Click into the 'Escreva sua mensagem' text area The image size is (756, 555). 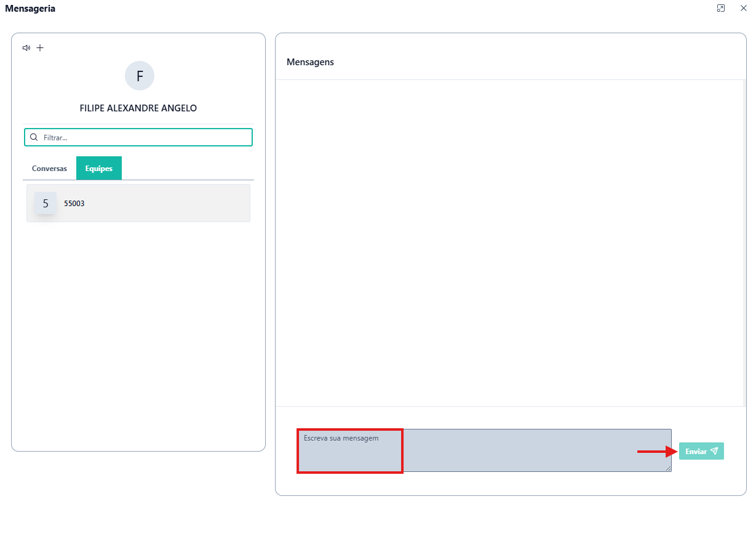click(484, 450)
